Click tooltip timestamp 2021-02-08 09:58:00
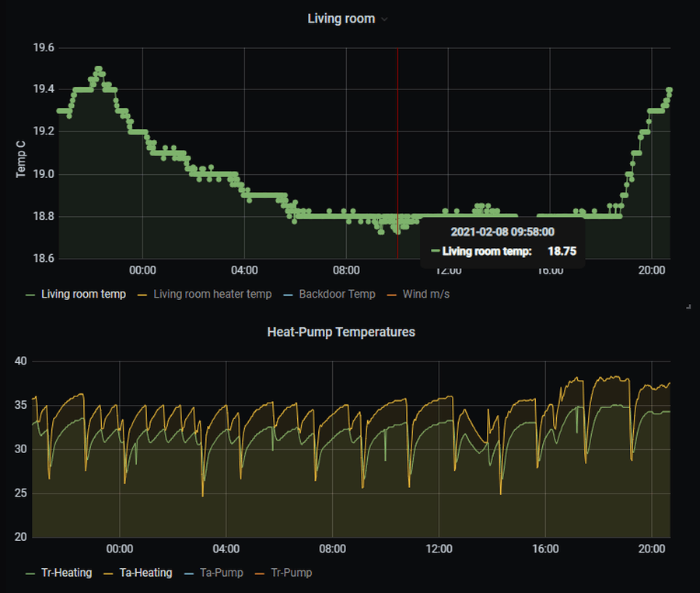The image size is (700, 593). click(502, 232)
